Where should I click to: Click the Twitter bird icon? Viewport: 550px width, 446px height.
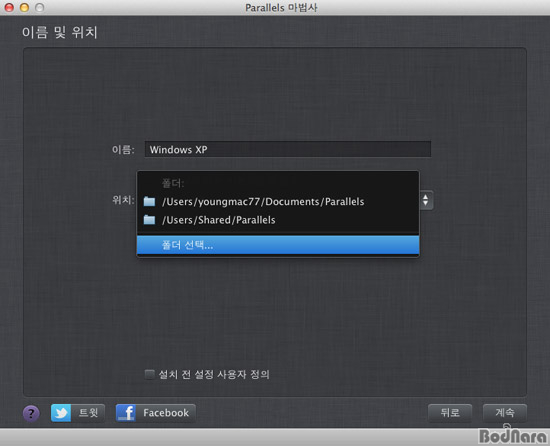61,413
